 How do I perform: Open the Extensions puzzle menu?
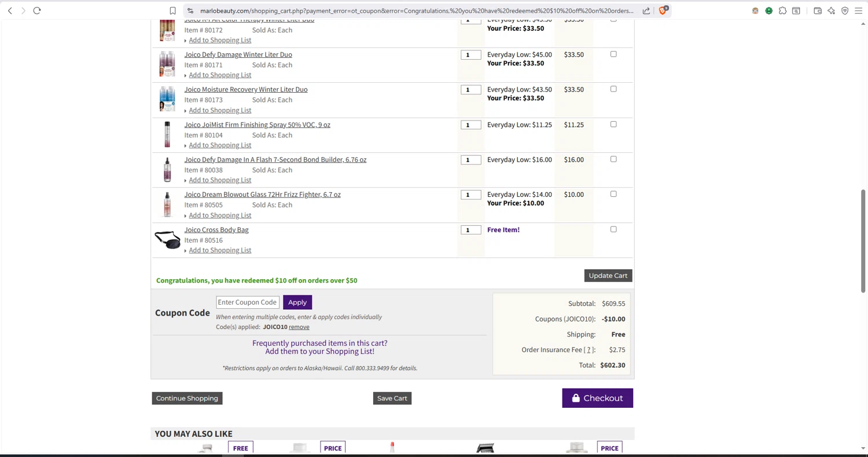click(782, 10)
